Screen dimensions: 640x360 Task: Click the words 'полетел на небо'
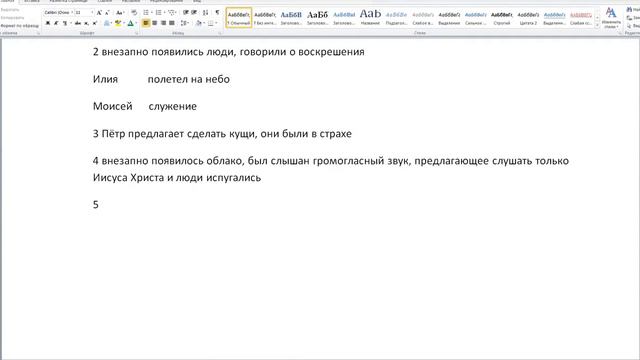[x=189, y=79]
